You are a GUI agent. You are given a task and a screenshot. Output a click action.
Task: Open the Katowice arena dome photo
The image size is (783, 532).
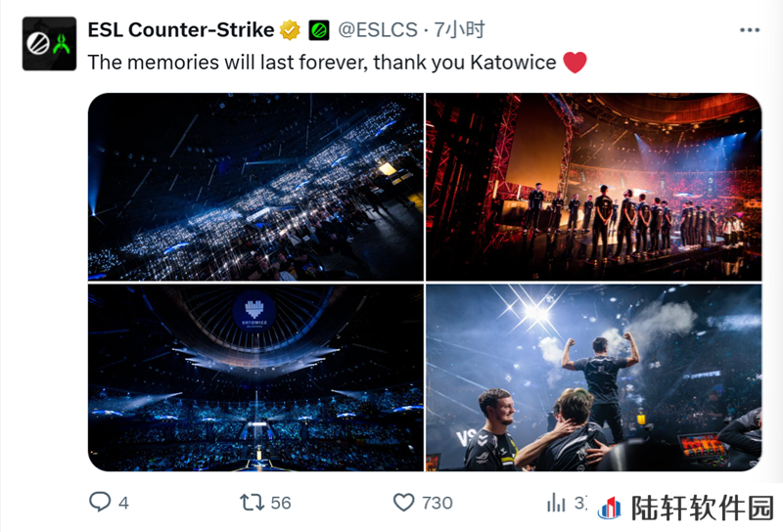pos(255,377)
